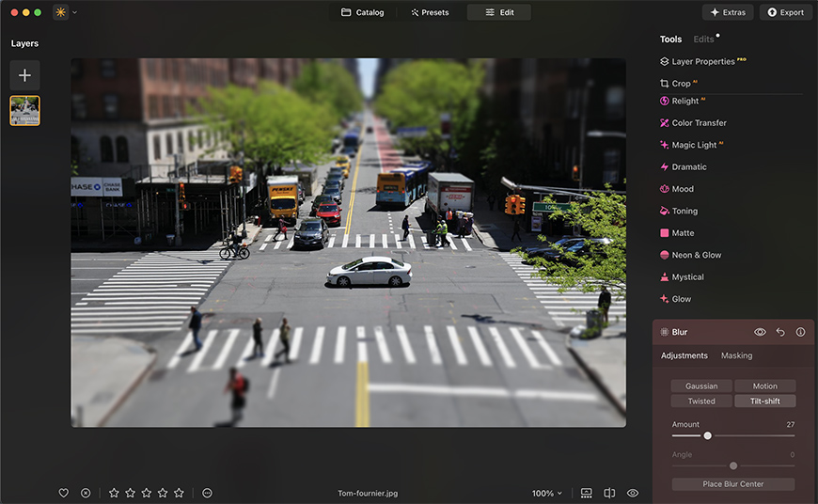
Task: Toggle the filmstrip view icon
Action: coord(587,493)
